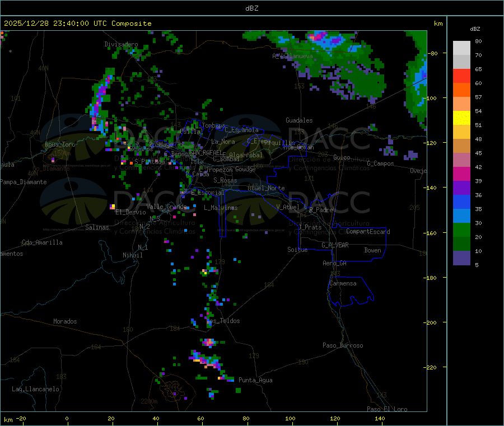Screen dimensions: 504x426
Task: Click the 'Atuel_Norte' map label
Action: [x=266, y=188]
